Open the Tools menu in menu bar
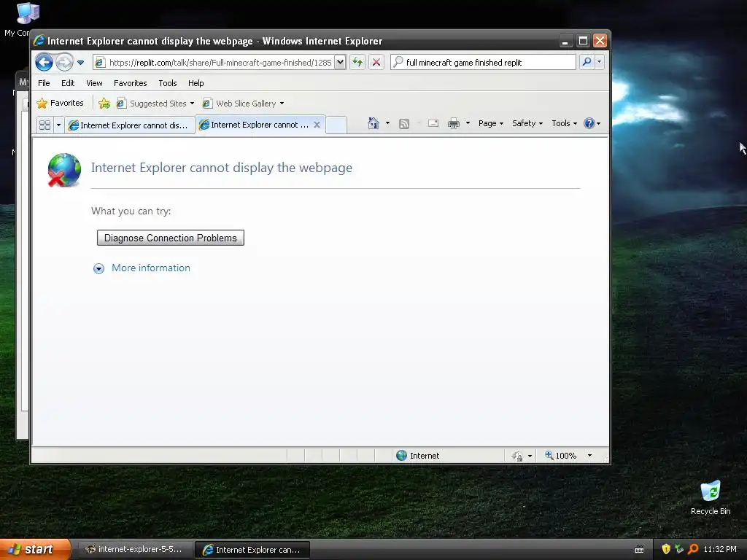 [168, 83]
